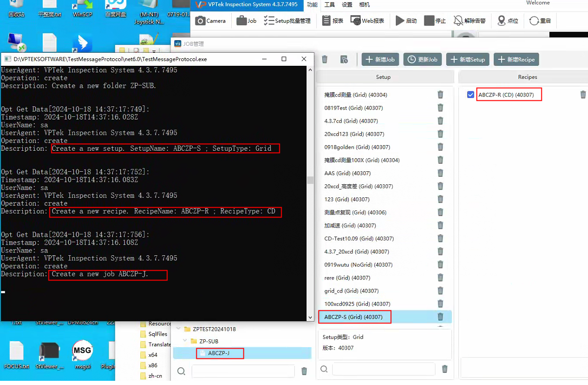
Task: Click the 新增Recipe button
Action: pyautogui.click(x=516, y=59)
